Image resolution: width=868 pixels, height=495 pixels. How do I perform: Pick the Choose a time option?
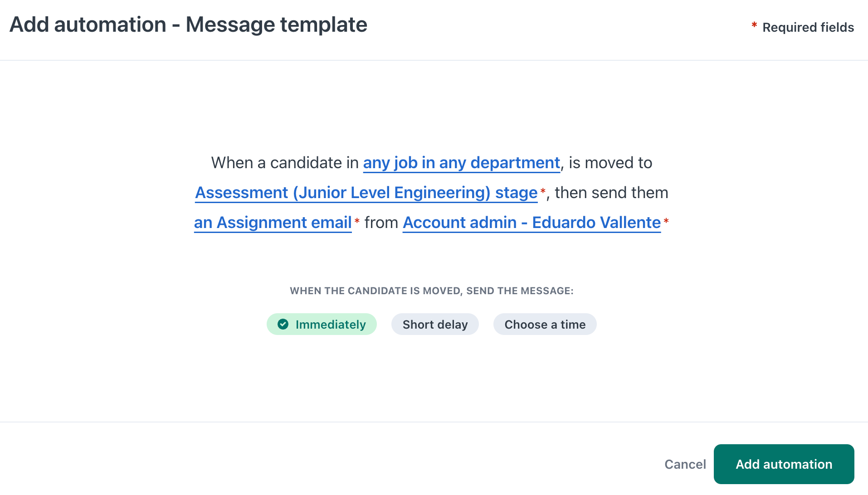(545, 324)
